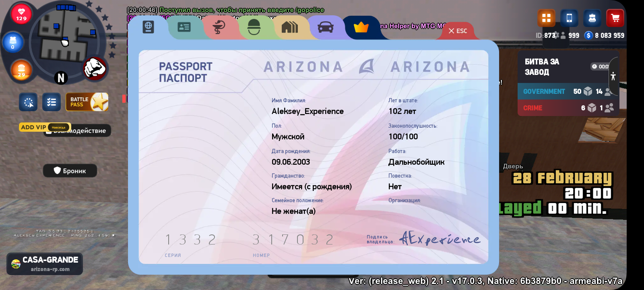Tap the law-abiding value 100/100
Viewport: 644px width, 290px height.
(403, 137)
